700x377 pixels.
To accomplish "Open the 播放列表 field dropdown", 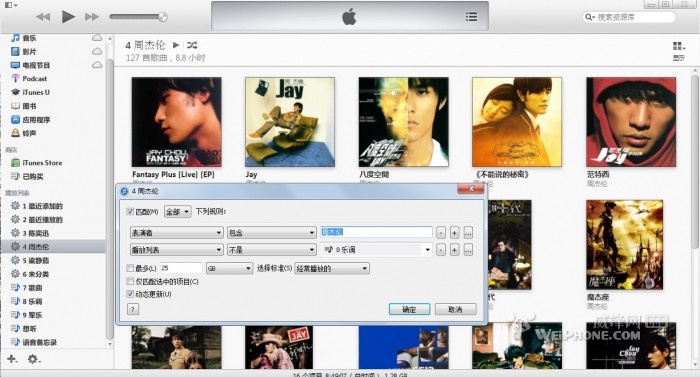I will click(x=176, y=250).
